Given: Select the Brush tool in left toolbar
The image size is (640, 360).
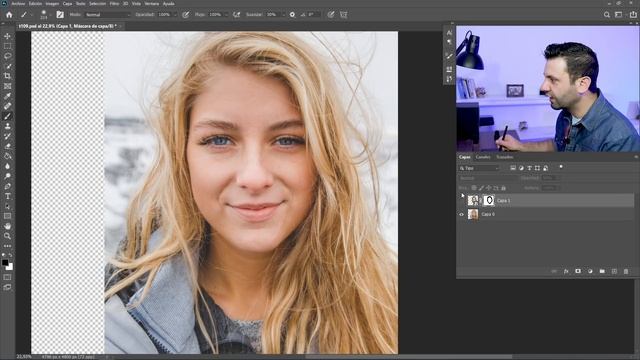Looking at the screenshot, I should click(7, 116).
